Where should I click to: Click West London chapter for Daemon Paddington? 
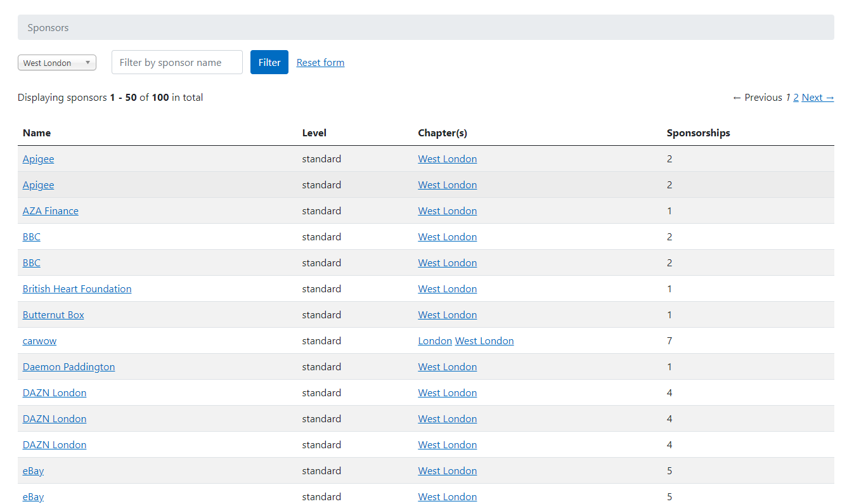click(x=448, y=367)
